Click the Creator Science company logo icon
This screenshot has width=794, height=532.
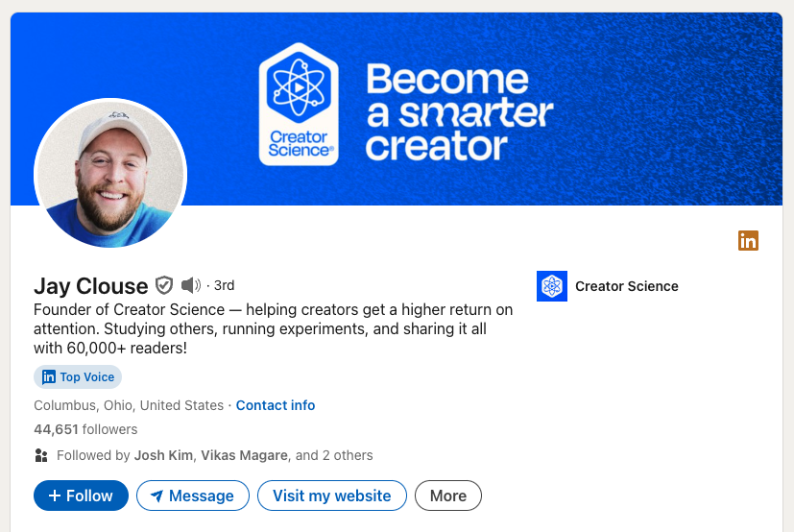(x=552, y=286)
